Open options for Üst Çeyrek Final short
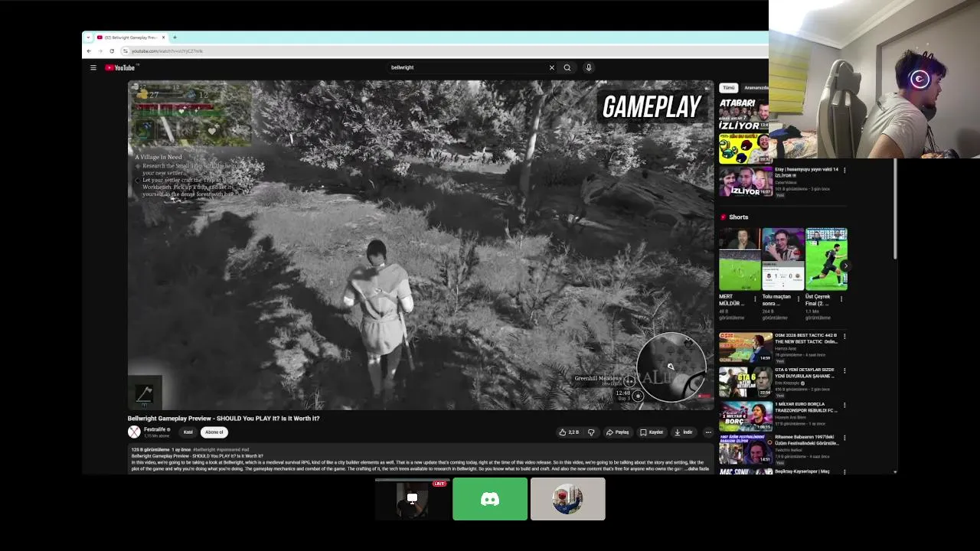 point(841,298)
